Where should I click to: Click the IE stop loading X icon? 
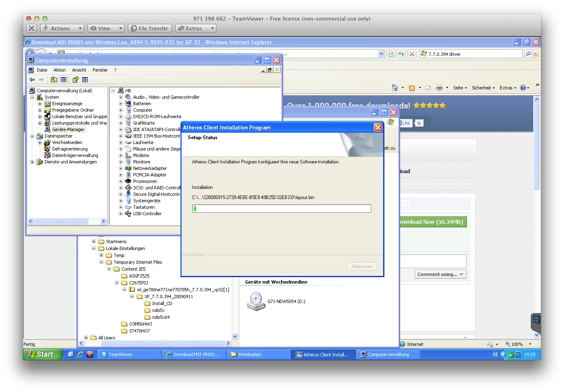412,54
